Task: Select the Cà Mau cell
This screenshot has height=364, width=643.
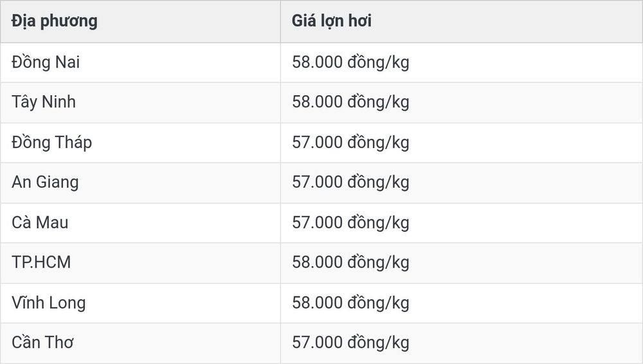Action: tap(140, 223)
